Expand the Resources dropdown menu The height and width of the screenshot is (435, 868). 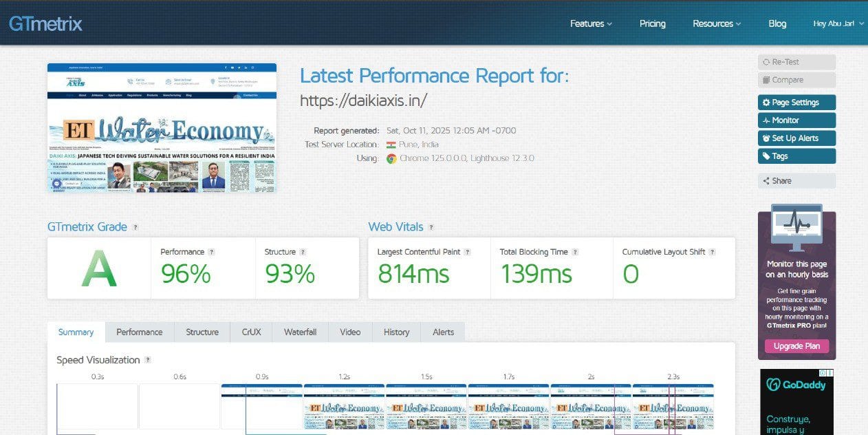[x=717, y=23]
